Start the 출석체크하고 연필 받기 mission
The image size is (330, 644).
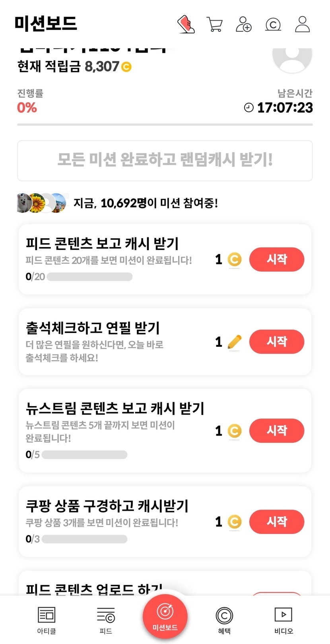coord(276,341)
